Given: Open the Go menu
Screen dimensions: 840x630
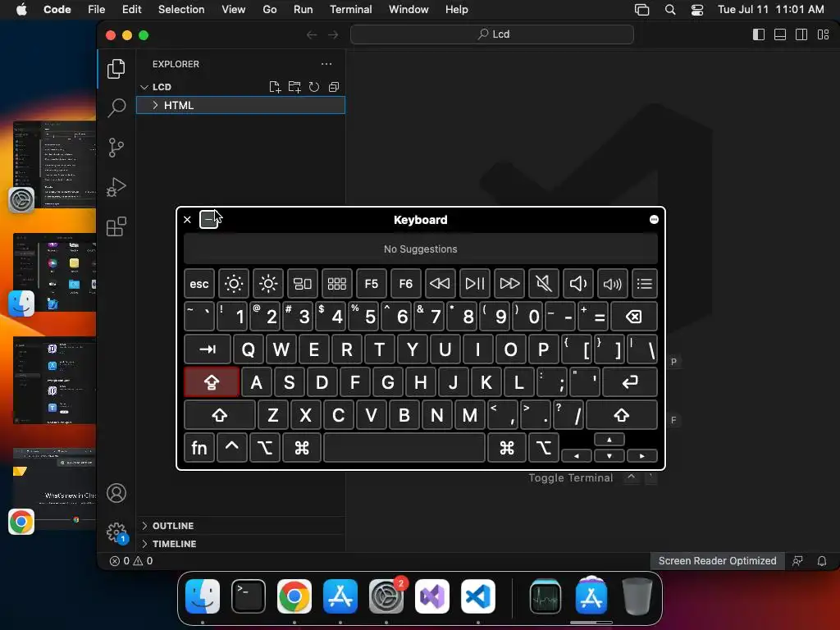Looking at the screenshot, I should point(269,10).
